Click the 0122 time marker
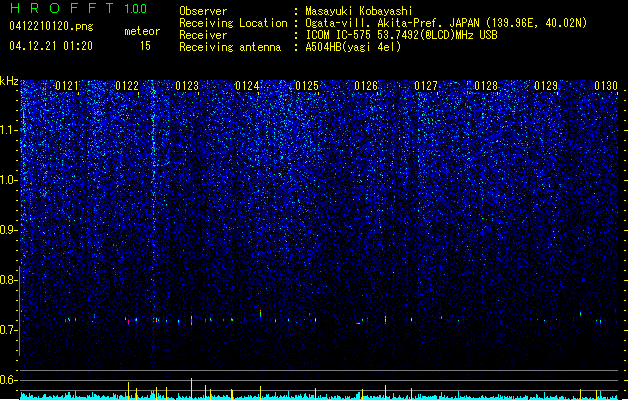 127,86
